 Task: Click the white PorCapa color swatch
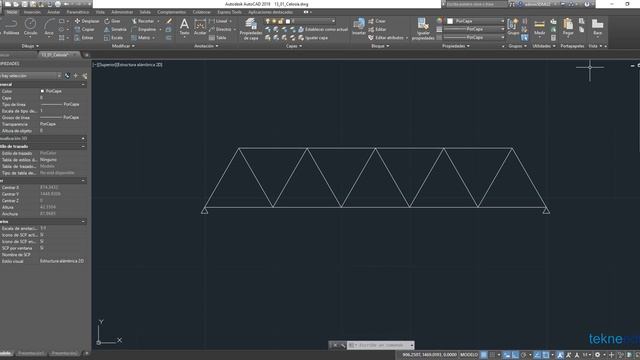coord(450,21)
